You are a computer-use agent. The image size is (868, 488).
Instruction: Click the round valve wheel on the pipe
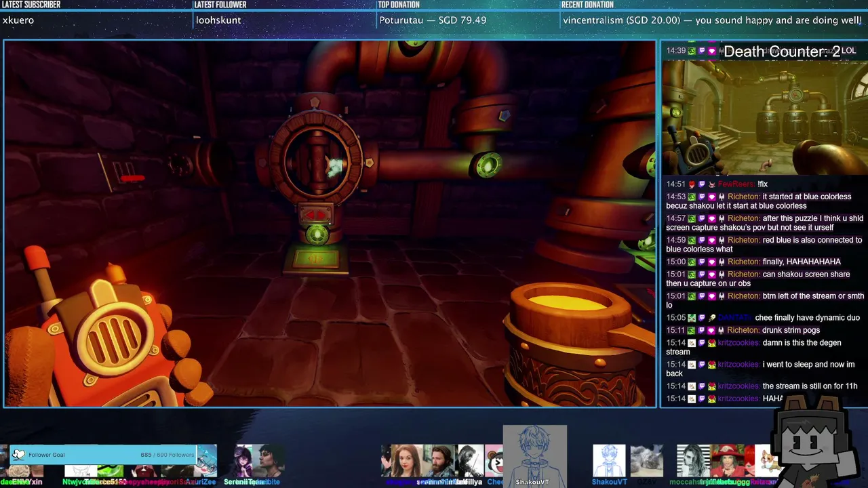click(x=318, y=161)
